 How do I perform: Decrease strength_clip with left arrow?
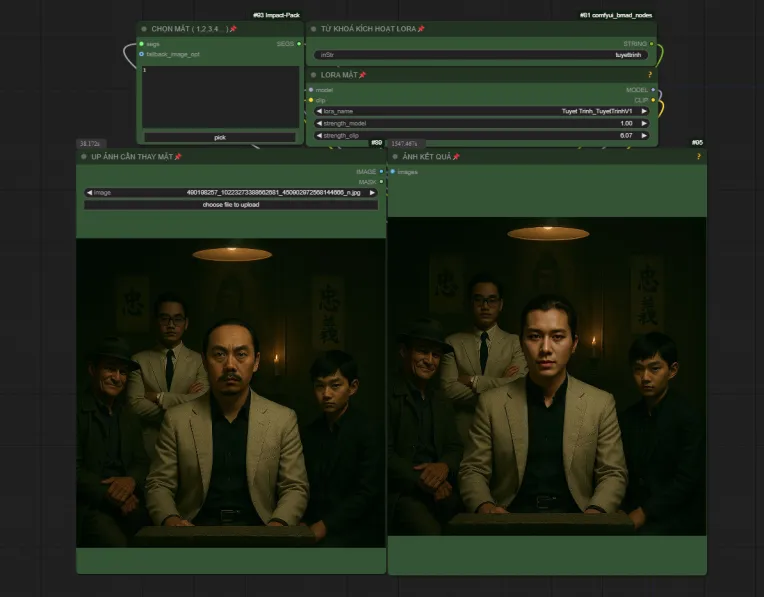tap(319, 135)
